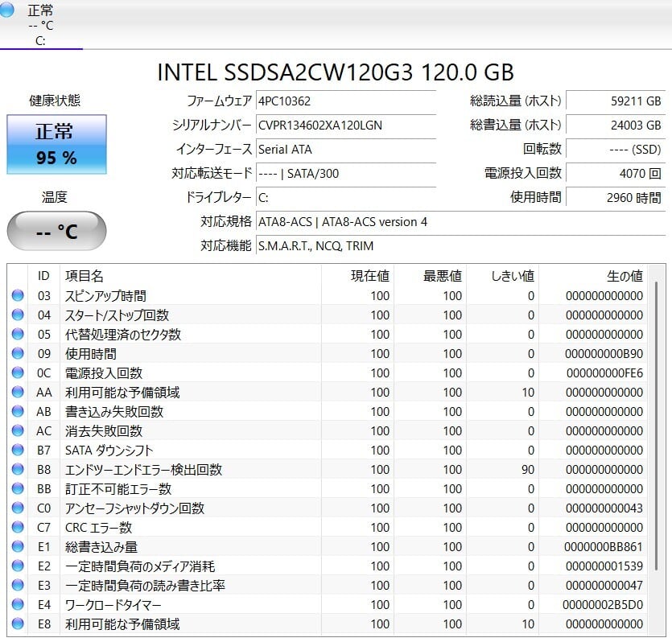Select the status orb for ID 09 使用時間

pos(18,354)
